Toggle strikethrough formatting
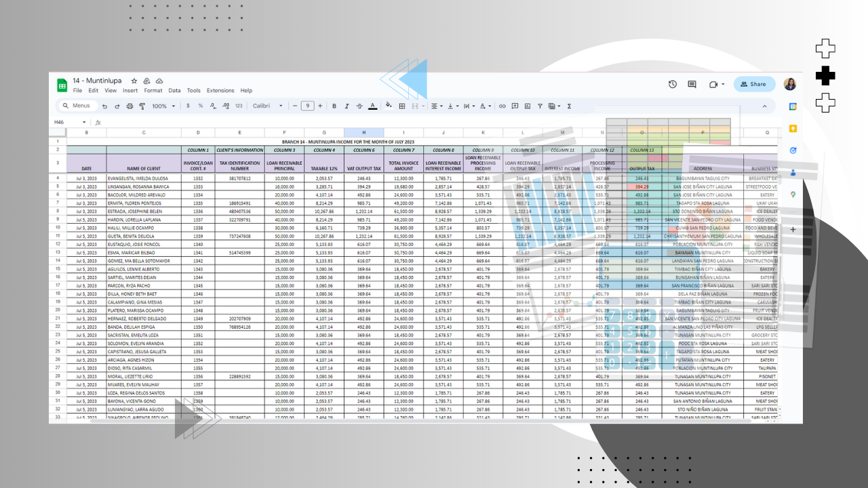 [359, 106]
